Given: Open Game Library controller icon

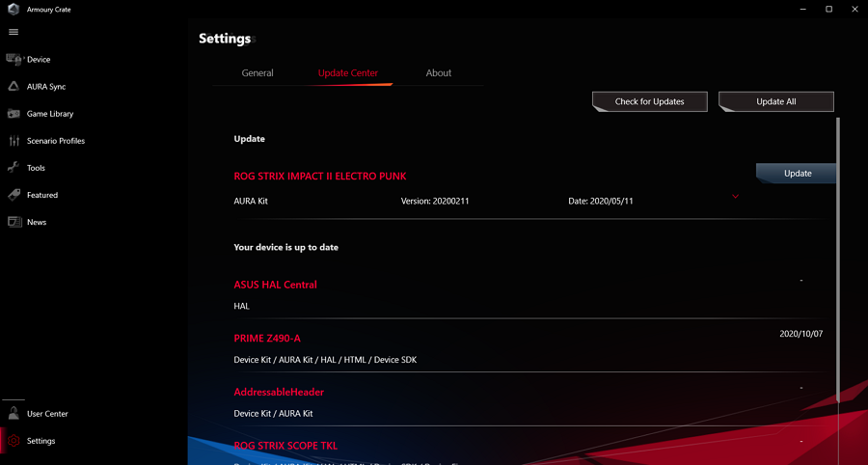Looking at the screenshot, I should tap(14, 114).
